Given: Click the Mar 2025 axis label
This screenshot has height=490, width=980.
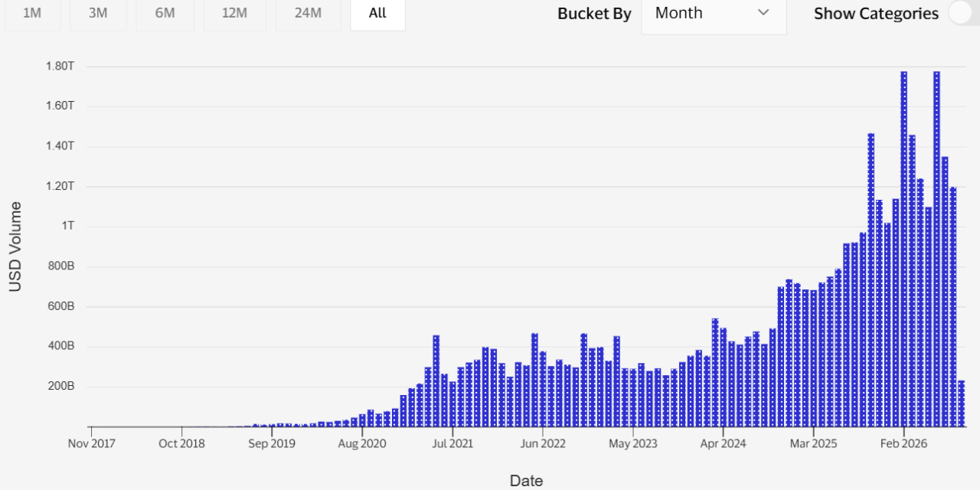Looking at the screenshot, I should (813, 443).
